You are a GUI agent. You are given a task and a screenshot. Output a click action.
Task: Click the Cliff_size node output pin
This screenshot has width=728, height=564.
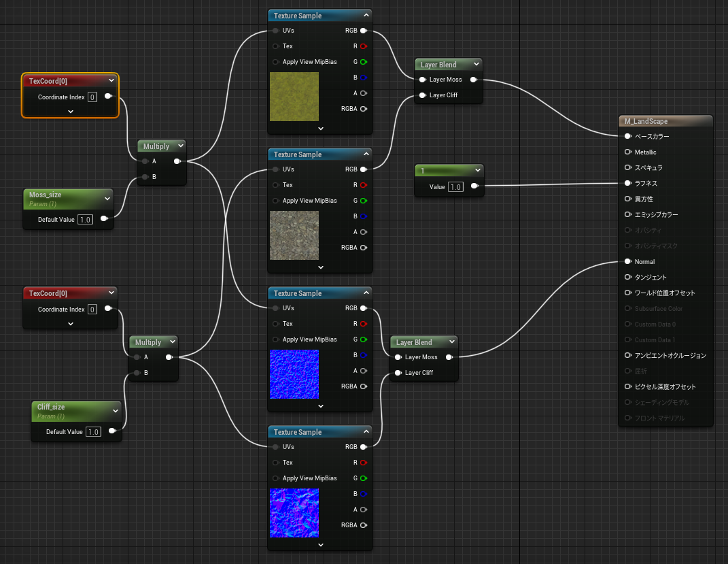[x=112, y=431]
